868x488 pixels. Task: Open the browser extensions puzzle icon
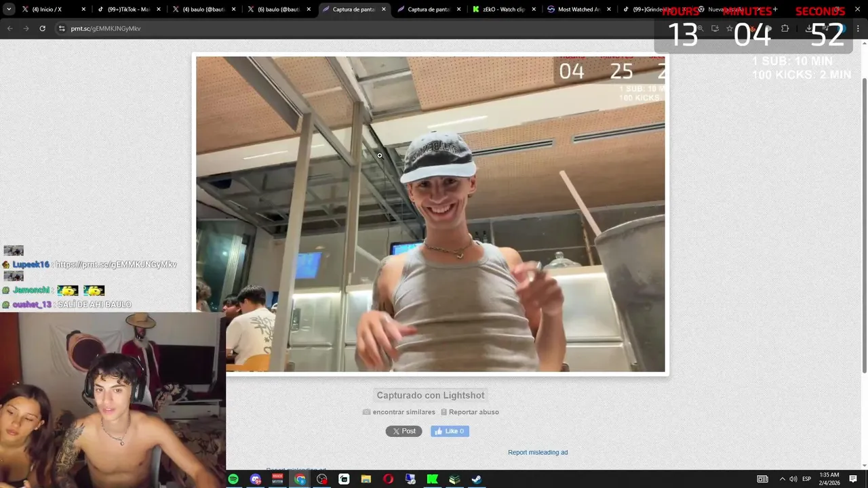[785, 28]
